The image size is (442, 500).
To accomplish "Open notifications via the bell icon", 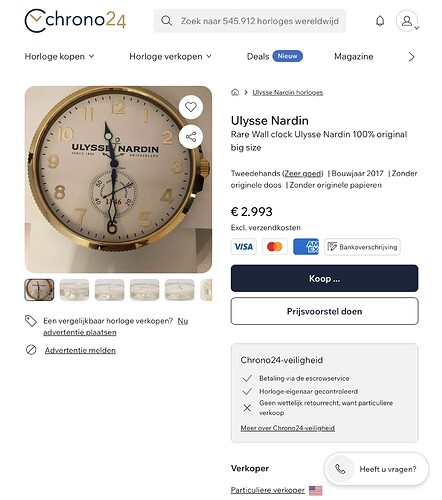I will pyautogui.click(x=380, y=21).
